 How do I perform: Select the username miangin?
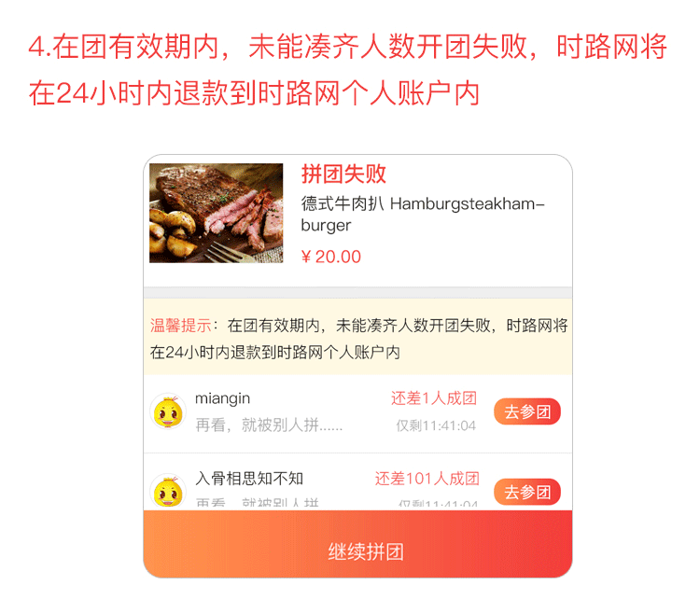tap(222, 398)
